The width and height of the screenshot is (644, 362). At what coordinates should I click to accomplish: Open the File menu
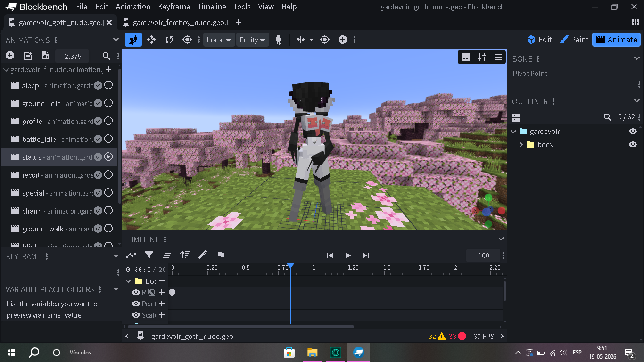coord(82,7)
